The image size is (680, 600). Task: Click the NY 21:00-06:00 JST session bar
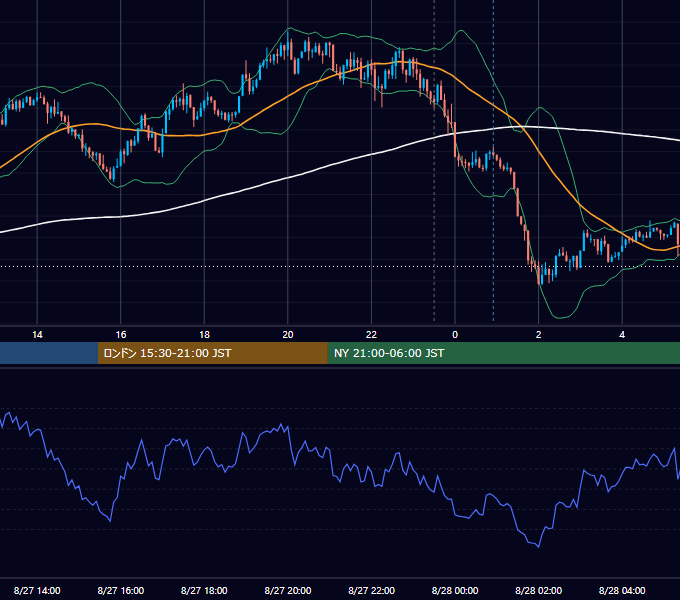click(503, 353)
